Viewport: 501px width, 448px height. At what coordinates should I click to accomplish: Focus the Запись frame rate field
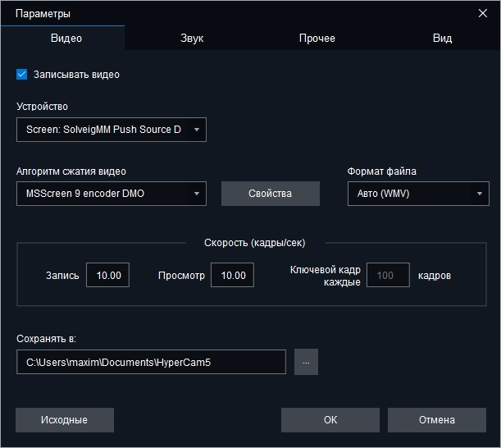[x=107, y=275]
